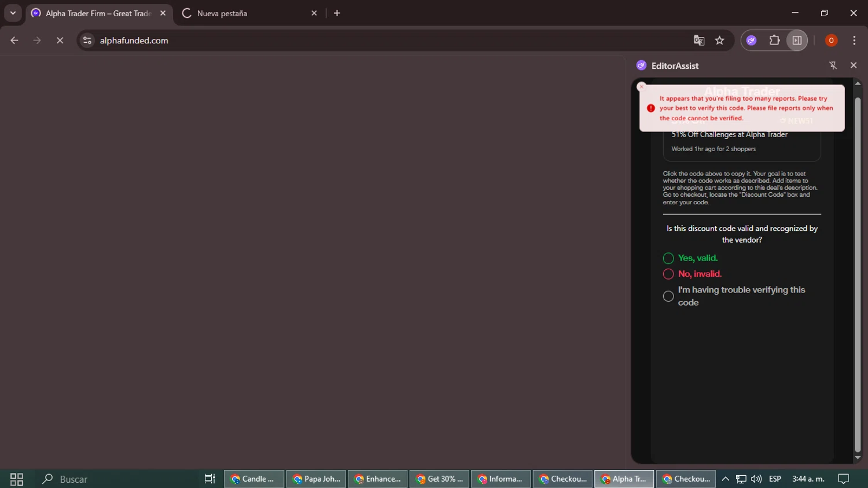The image size is (868, 488).
Task: Translate this page with the translate icon
Action: 699,41
